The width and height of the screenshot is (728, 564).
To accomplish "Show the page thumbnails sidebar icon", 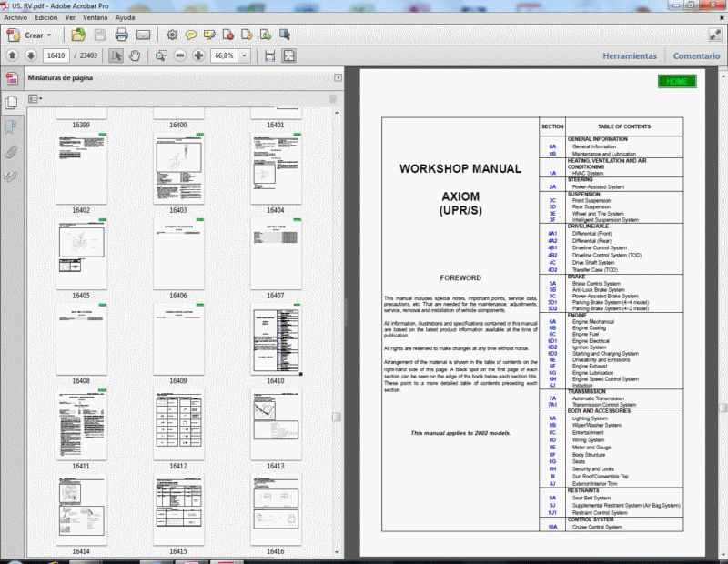I will [x=12, y=102].
